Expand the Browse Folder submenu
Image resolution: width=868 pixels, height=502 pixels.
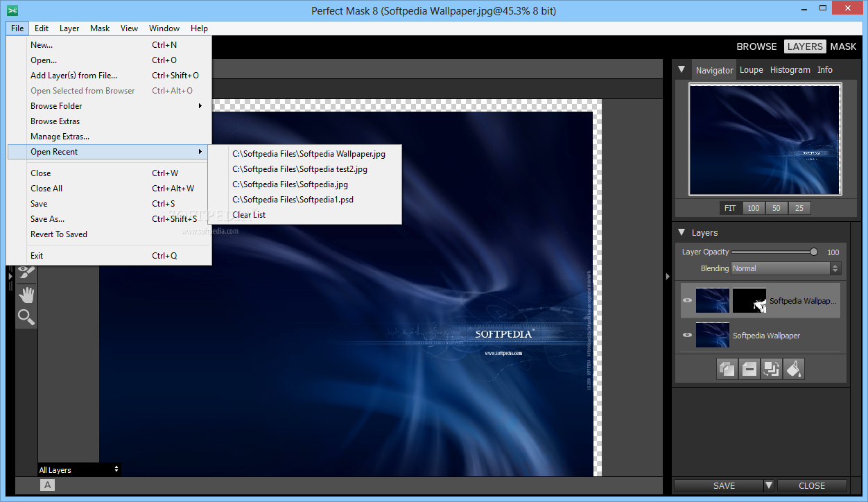(x=108, y=106)
